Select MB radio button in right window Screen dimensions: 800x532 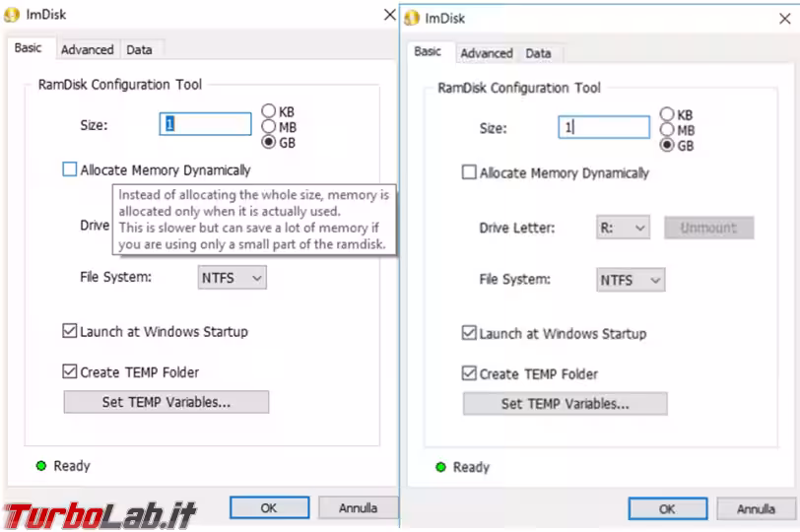(x=667, y=130)
